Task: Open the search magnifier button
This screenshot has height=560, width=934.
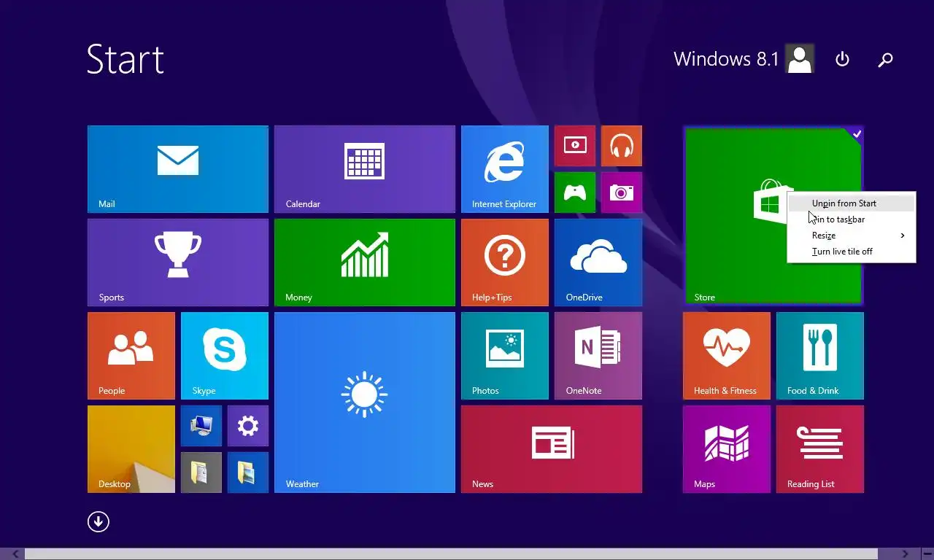Action: [x=885, y=60]
